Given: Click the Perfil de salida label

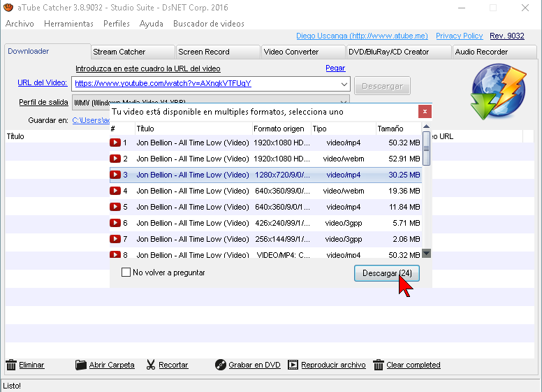Looking at the screenshot, I should point(43,102).
